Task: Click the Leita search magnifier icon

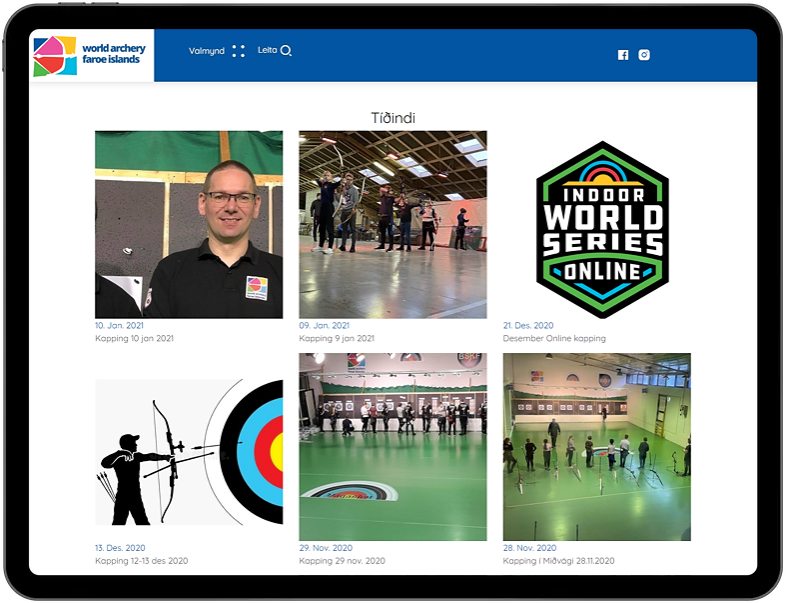Action: [x=286, y=51]
